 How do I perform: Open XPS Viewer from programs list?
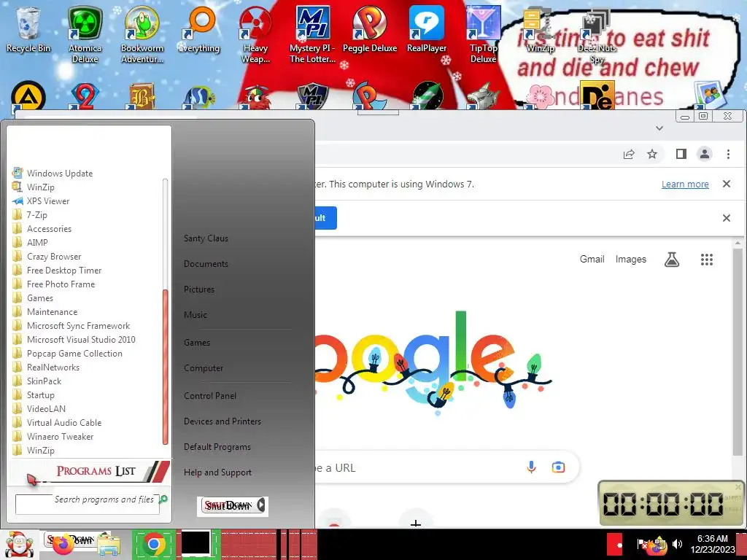(x=47, y=201)
